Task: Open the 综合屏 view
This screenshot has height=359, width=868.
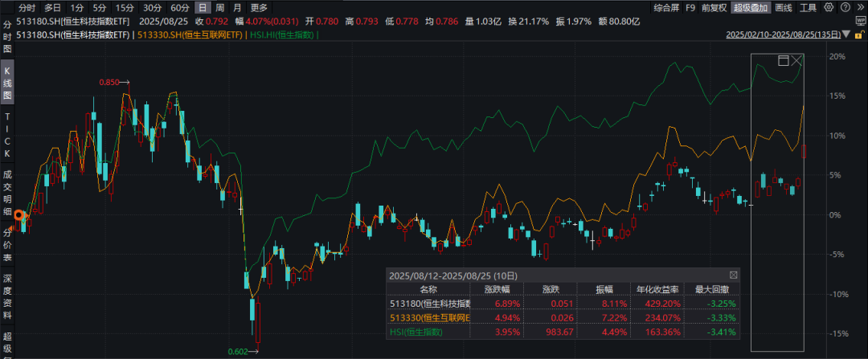Action: pos(666,8)
